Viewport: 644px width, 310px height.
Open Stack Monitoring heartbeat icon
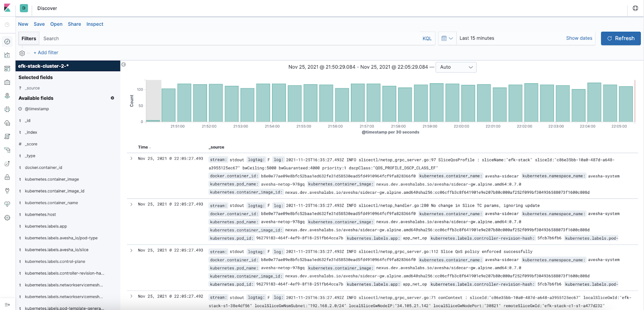(7, 204)
